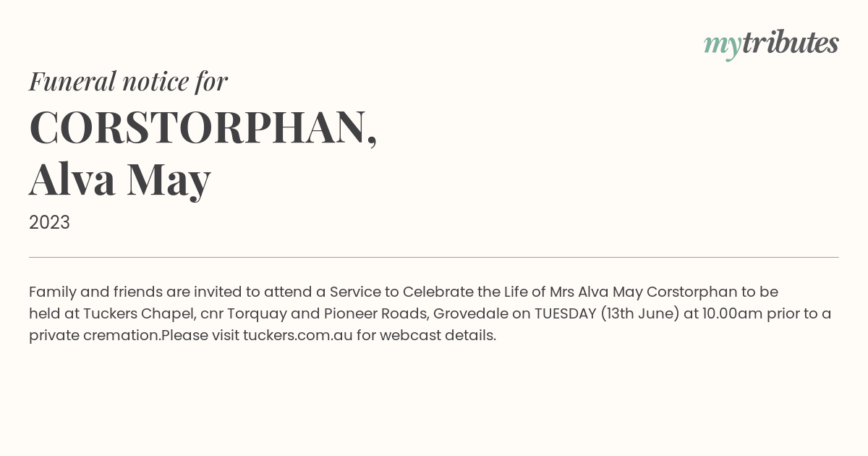
Task: Click the "(13th June)" date text
Action: point(639,313)
